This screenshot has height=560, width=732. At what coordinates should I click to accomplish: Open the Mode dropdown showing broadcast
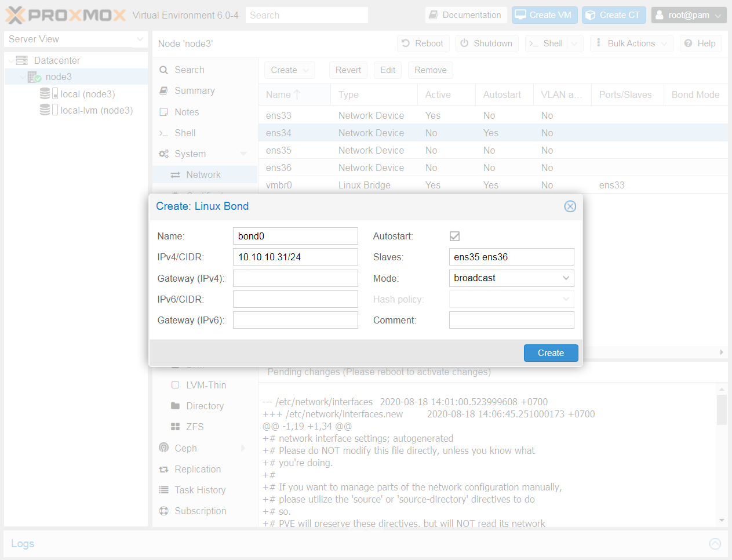click(x=566, y=278)
